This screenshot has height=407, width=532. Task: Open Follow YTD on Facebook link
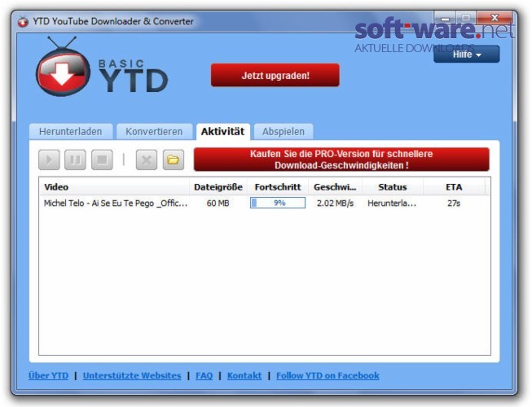coord(328,375)
